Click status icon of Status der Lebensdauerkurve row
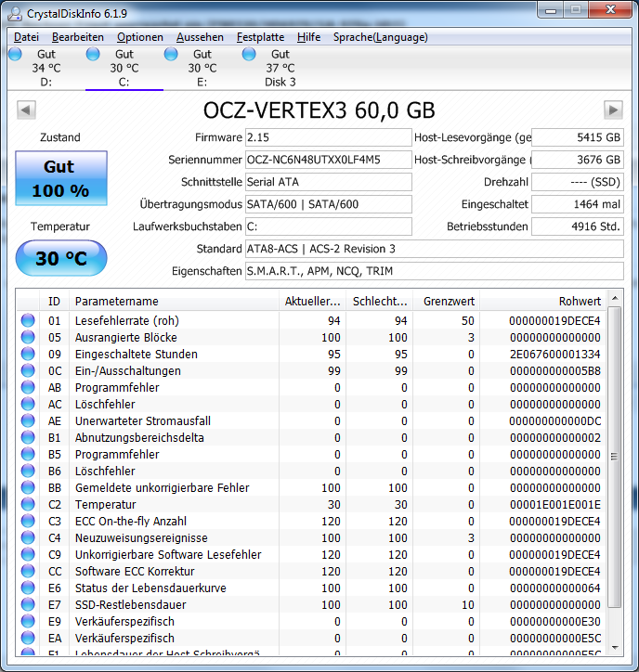The height and width of the screenshot is (672, 639). click(x=28, y=588)
